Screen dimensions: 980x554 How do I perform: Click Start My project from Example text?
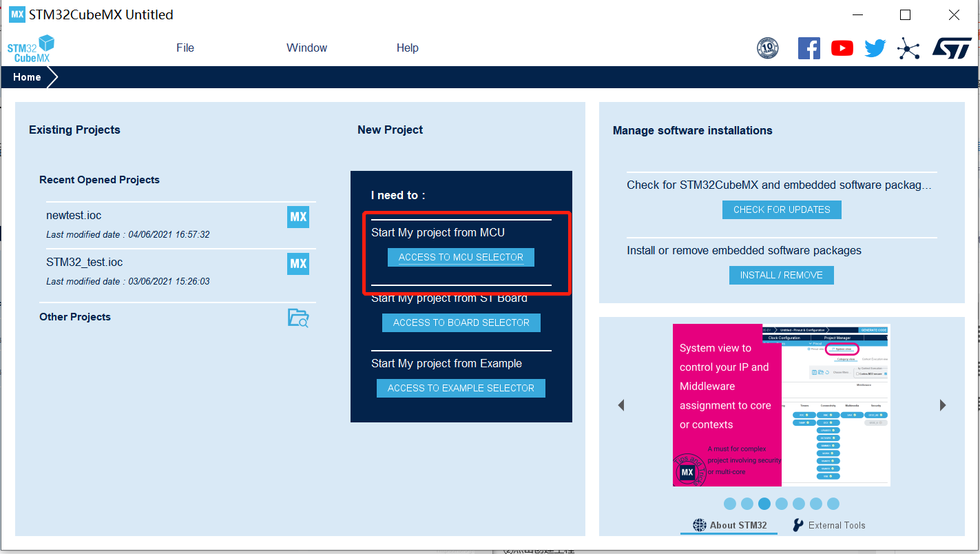click(446, 364)
